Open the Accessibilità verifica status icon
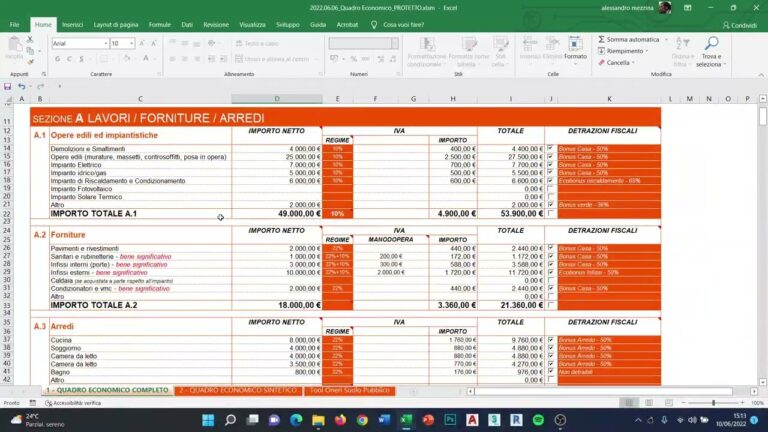 click(x=48, y=403)
